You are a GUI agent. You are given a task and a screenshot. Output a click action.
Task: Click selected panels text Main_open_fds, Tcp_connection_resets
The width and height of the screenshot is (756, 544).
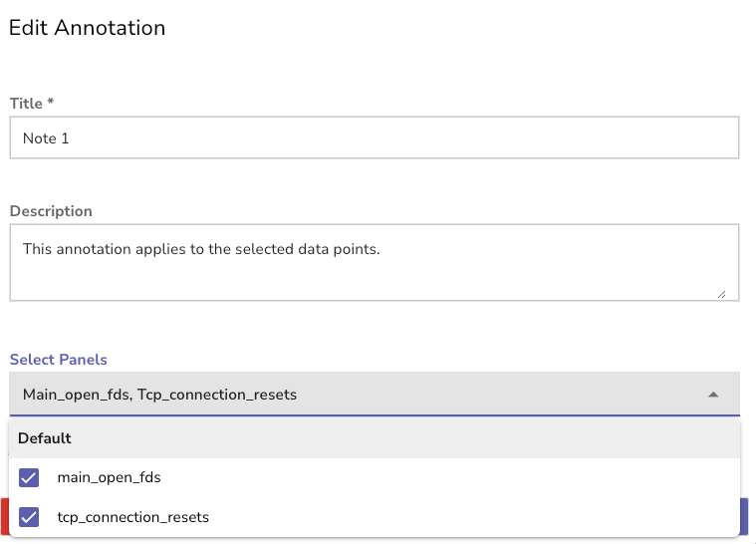click(159, 395)
